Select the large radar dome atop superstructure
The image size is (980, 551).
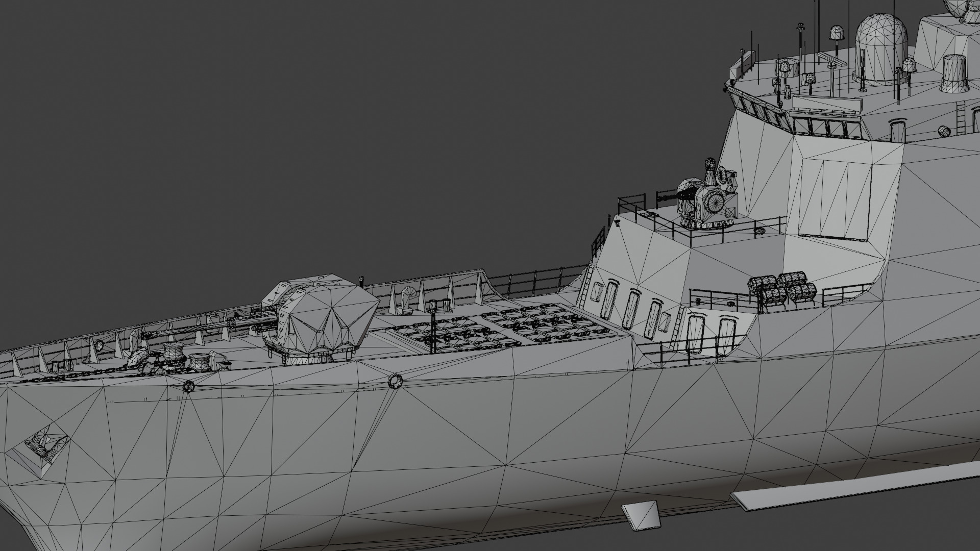pyautogui.click(x=881, y=49)
